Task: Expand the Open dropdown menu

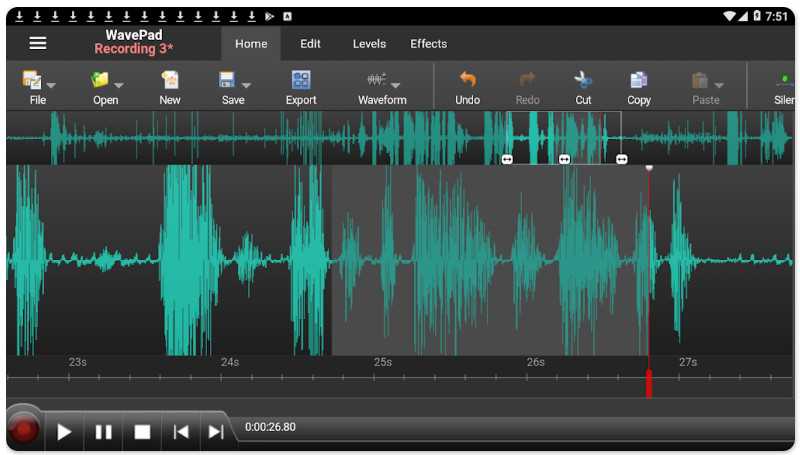Action: [119, 85]
